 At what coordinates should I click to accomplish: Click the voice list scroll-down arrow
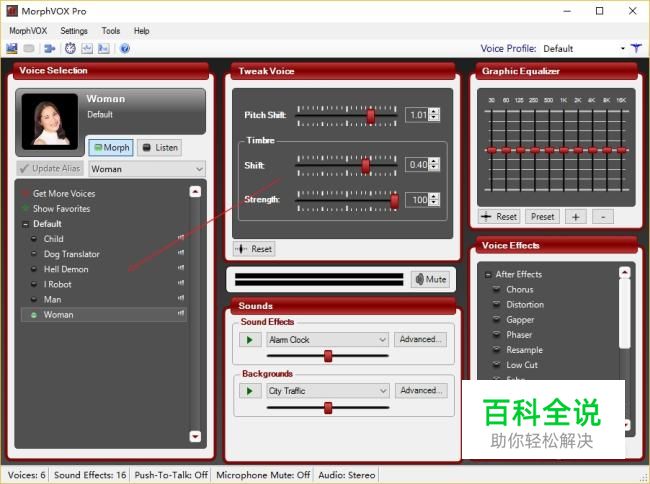coord(195,436)
